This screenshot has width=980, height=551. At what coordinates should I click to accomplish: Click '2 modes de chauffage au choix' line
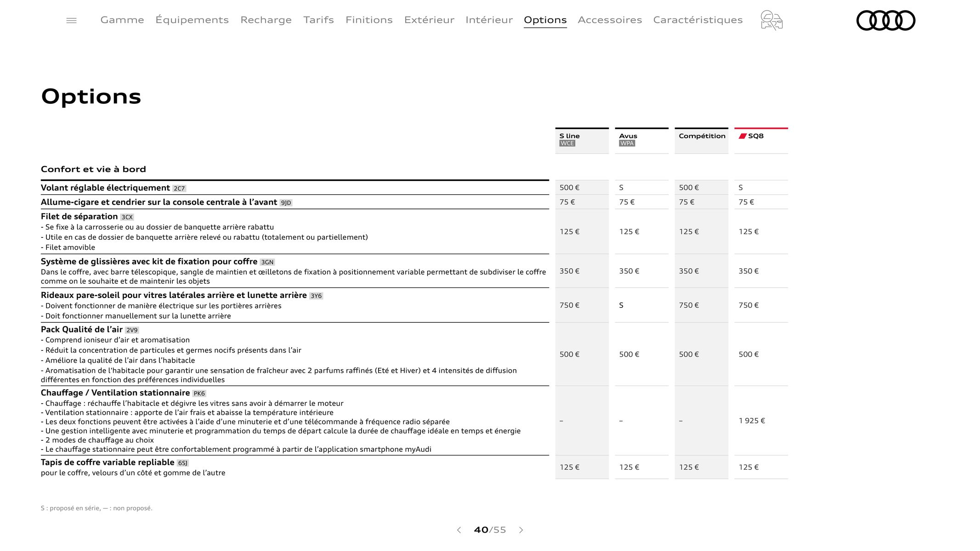coord(97,440)
